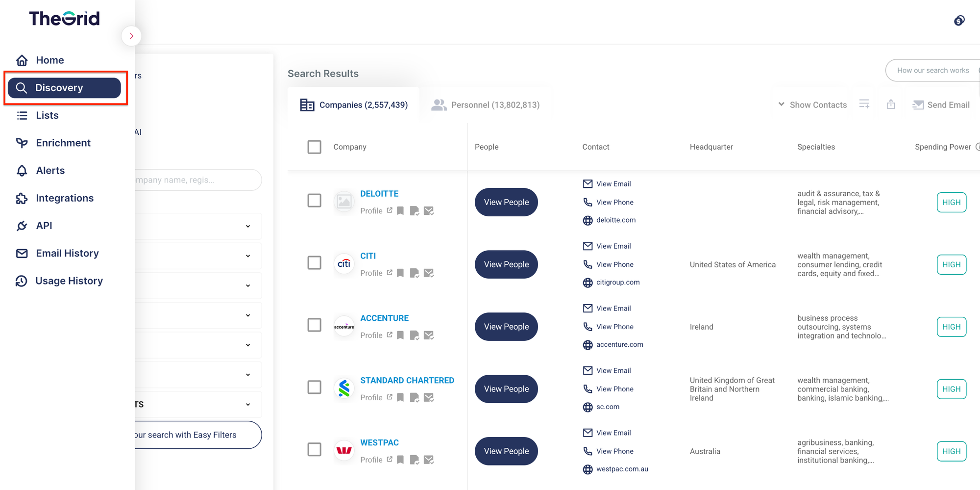
Task: Click View People for Standard Chartered
Action: (x=506, y=389)
